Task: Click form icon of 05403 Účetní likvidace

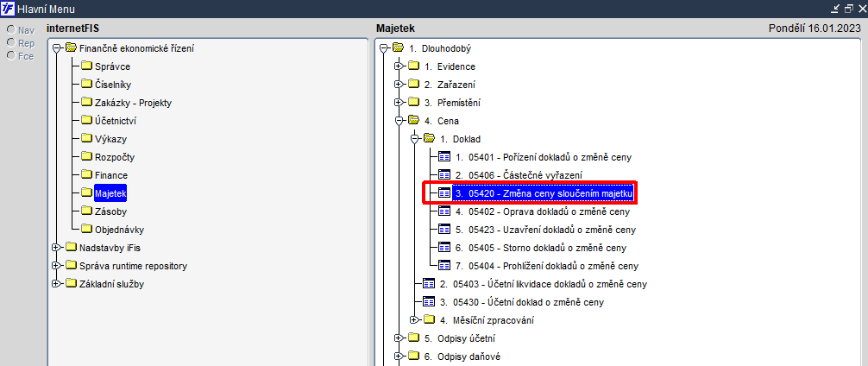Action: click(429, 283)
